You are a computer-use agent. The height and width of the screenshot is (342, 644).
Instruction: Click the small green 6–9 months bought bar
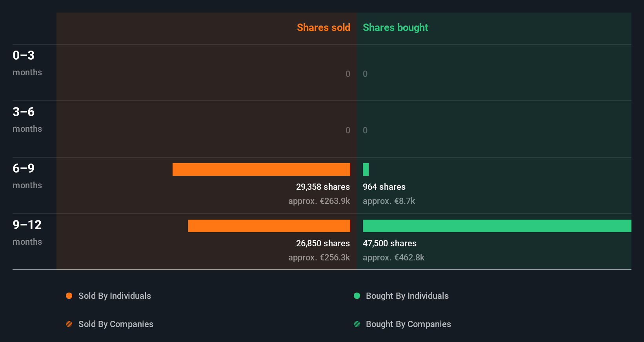click(366, 169)
